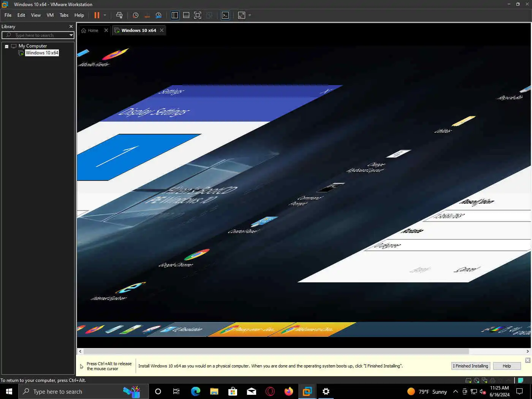Select Windows 10 x64 in library tree
Screen dimensions: 532x399
click(x=42, y=53)
